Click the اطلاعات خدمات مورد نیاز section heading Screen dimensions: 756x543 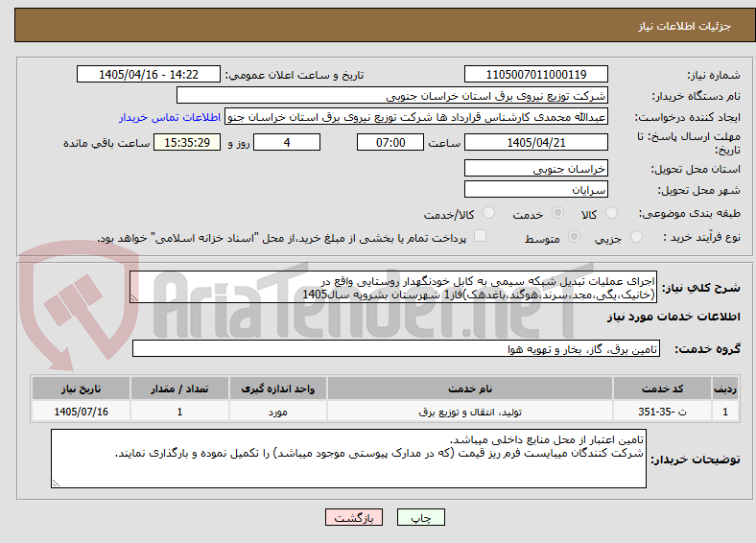click(673, 317)
